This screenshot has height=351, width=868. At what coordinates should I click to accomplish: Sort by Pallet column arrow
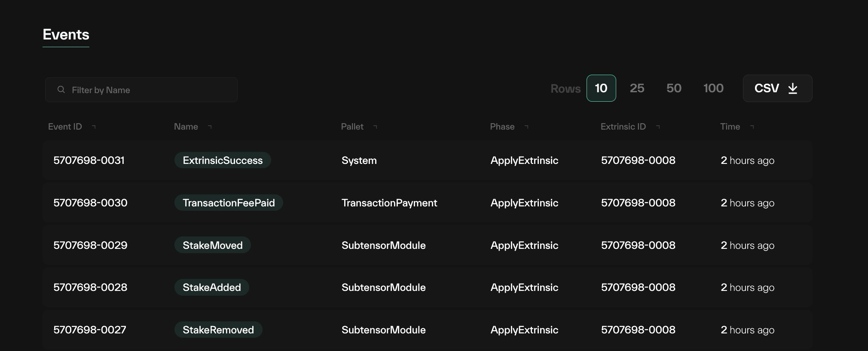click(x=375, y=127)
